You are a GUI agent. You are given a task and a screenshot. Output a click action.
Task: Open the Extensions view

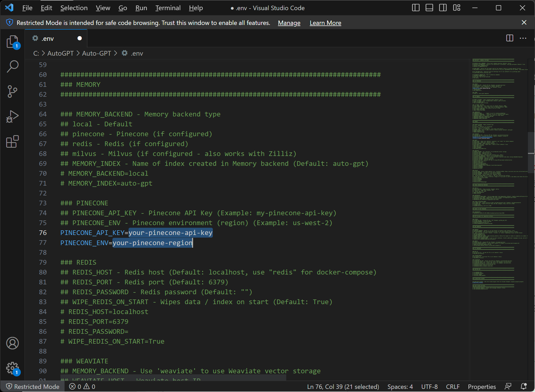12,141
